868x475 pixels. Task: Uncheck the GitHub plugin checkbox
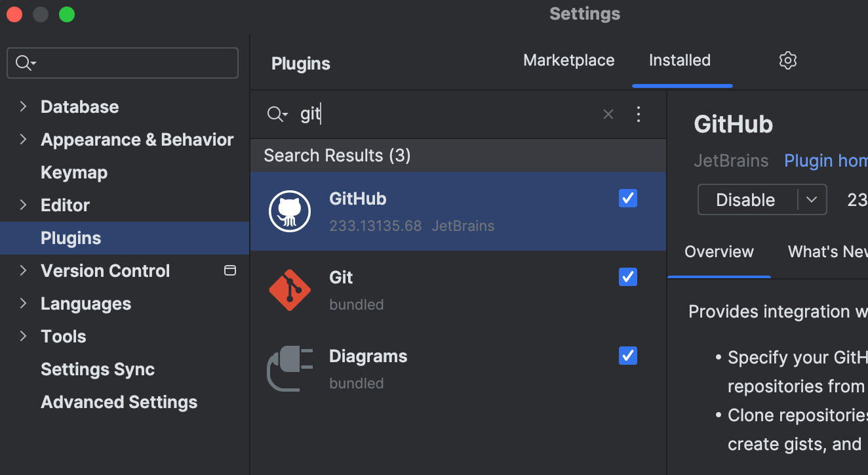point(627,197)
